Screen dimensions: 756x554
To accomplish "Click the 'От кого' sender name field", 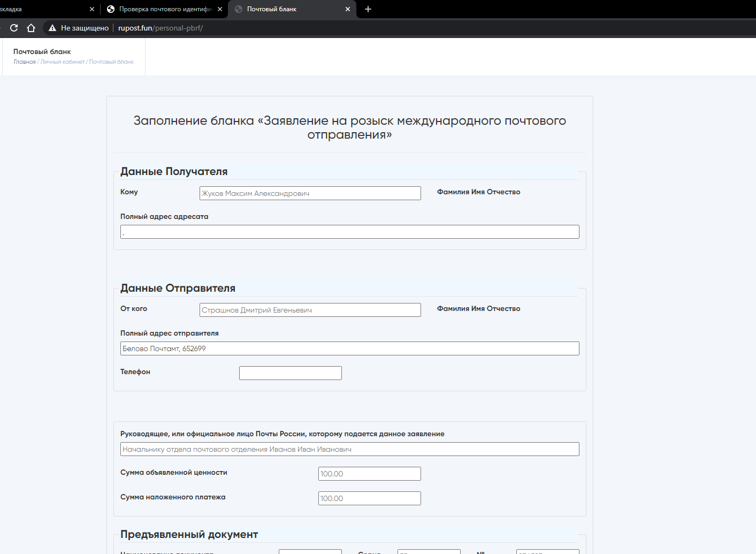I will coord(310,310).
